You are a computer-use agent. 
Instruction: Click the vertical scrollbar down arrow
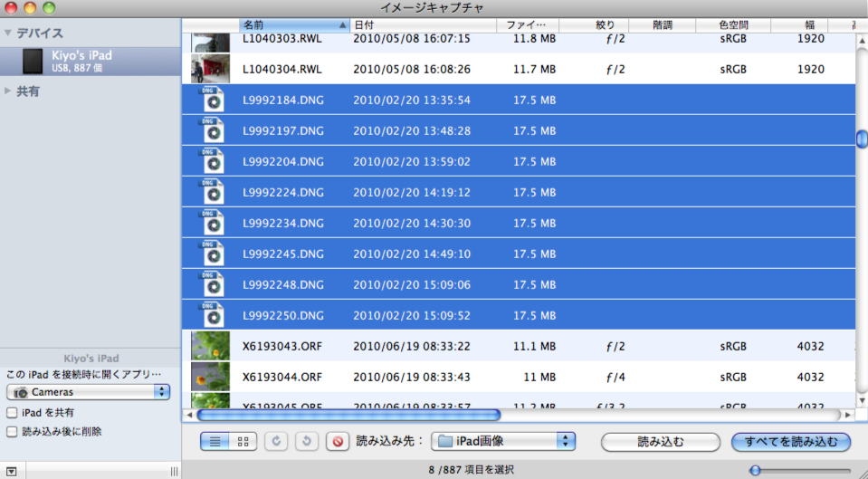point(862,400)
